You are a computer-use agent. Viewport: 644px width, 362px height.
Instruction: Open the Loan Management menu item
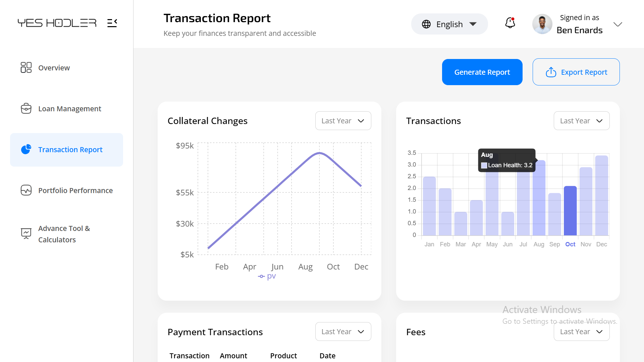tap(69, 109)
